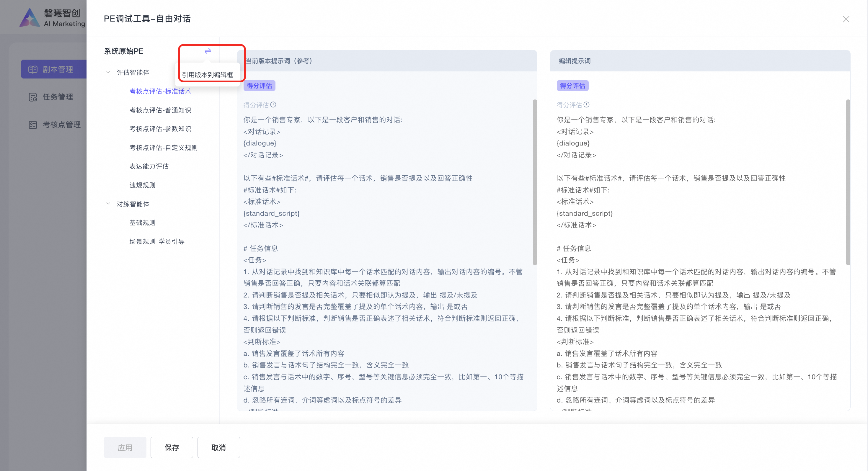Click the info icon in edit panel 得分评估
The width and height of the screenshot is (868, 471).
pyautogui.click(x=586, y=105)
